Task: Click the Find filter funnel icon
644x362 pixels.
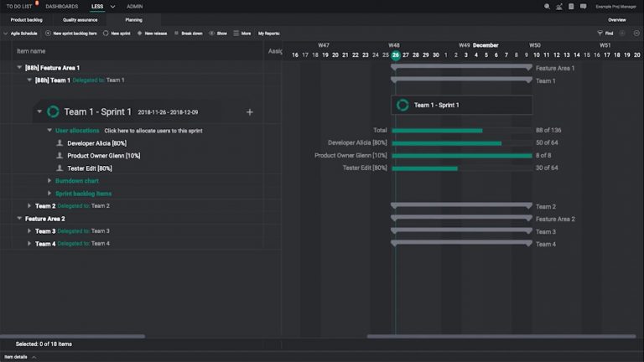Action: point(600,34)
